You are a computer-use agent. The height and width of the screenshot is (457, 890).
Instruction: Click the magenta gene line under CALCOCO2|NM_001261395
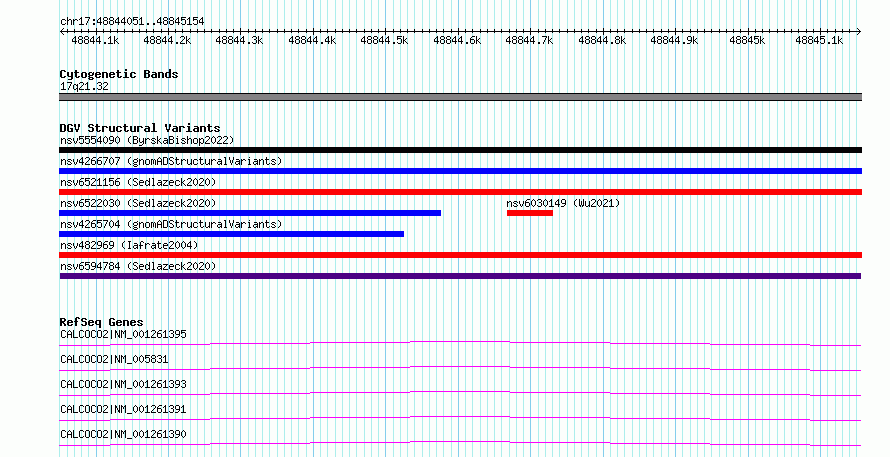pos(460,342)
